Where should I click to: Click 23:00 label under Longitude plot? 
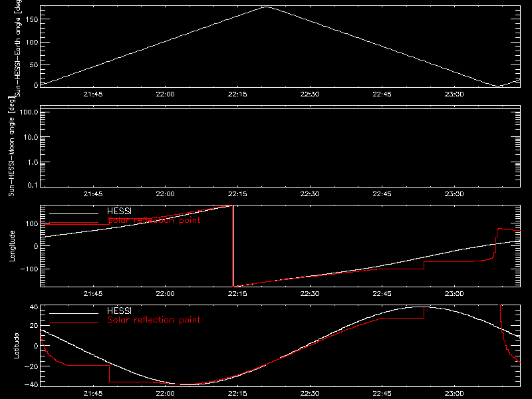coord(454,294)
